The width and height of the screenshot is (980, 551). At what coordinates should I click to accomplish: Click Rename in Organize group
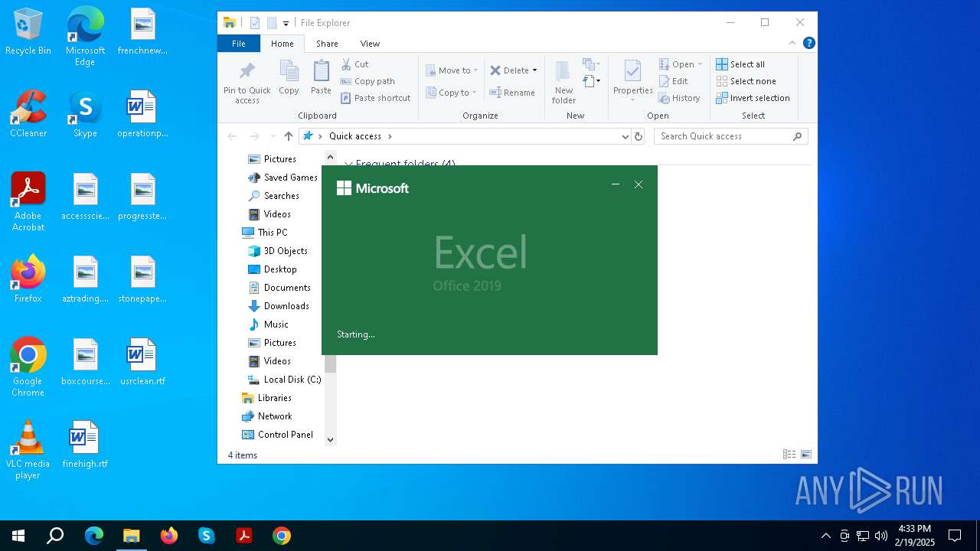(x=512, y=93)
